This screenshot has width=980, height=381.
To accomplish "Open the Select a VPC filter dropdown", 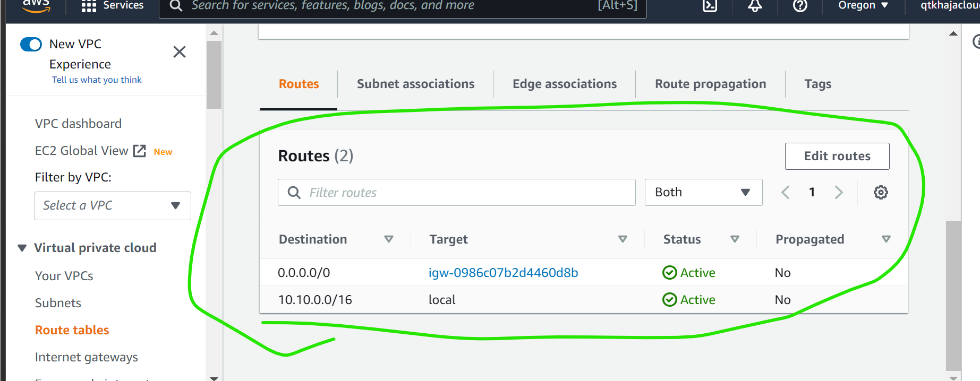I will tap(113, 206).
